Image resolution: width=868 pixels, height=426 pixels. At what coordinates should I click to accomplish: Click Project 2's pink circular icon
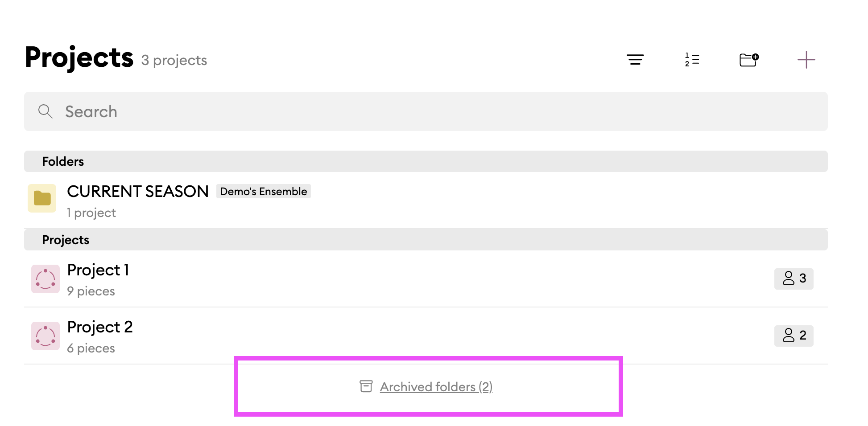coord(45,336)
